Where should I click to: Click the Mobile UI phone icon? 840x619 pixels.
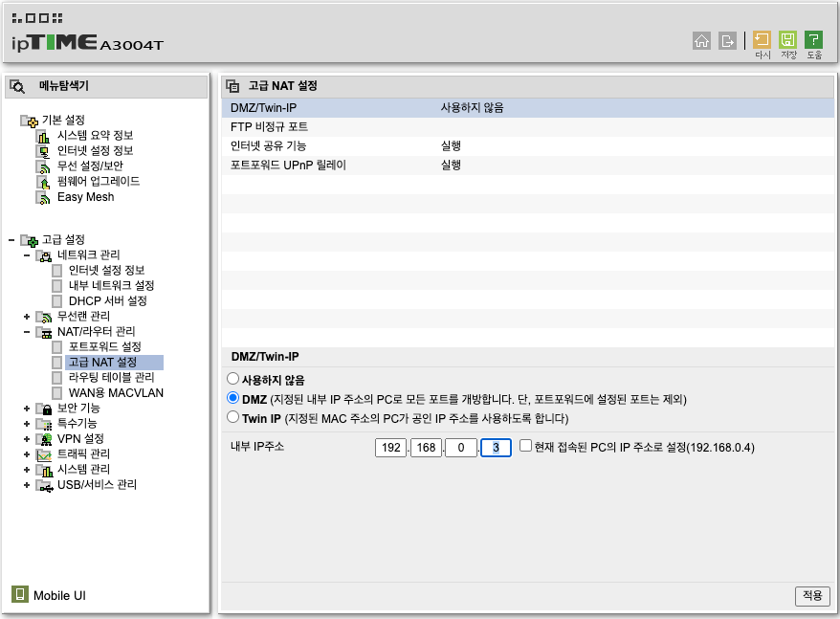20,594
